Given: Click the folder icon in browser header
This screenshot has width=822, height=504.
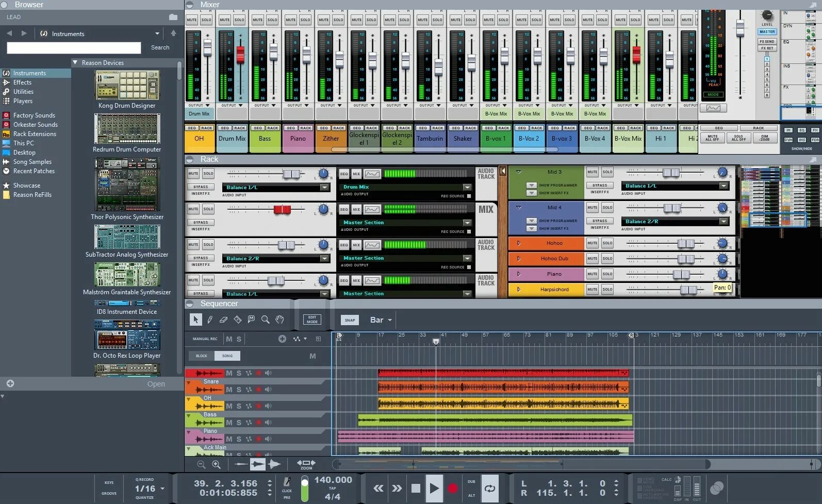Looking at the screenshot, I should tap(173, 17).
